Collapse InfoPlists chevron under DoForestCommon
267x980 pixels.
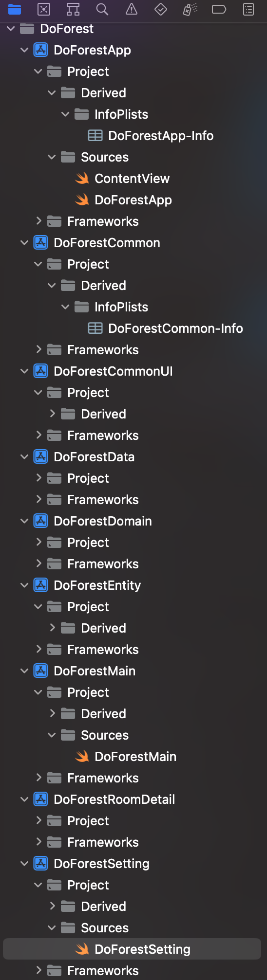[x=65, y=307]
